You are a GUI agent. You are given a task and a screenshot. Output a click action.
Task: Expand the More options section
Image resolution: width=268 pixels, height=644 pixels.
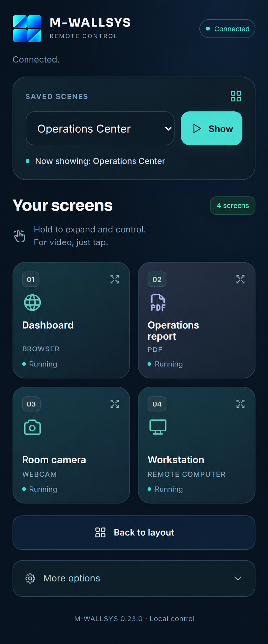tap(134, 578)
